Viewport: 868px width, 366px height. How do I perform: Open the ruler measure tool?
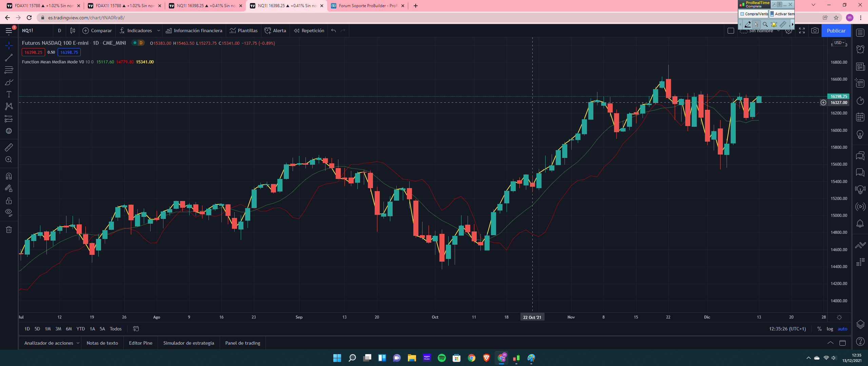[x=9, y=147]
